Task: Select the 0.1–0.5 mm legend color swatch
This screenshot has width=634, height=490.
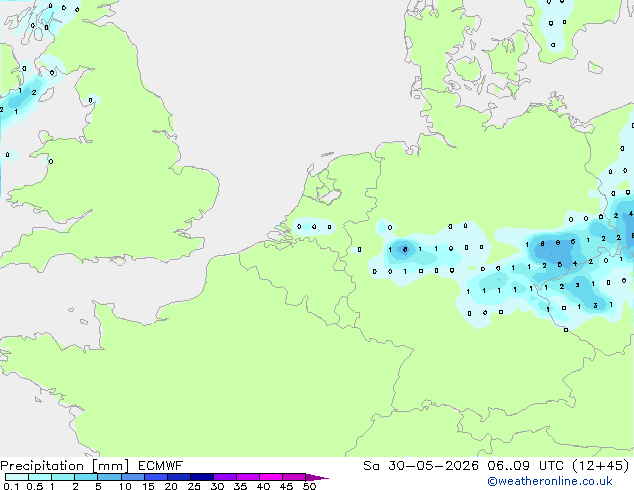Action: [x=17, y=477]
